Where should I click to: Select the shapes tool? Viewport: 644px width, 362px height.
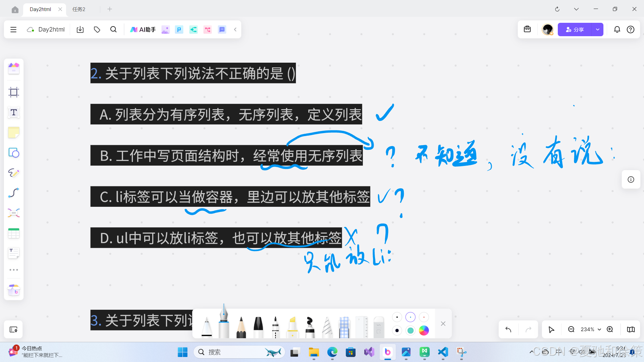(x=13, y=153)
